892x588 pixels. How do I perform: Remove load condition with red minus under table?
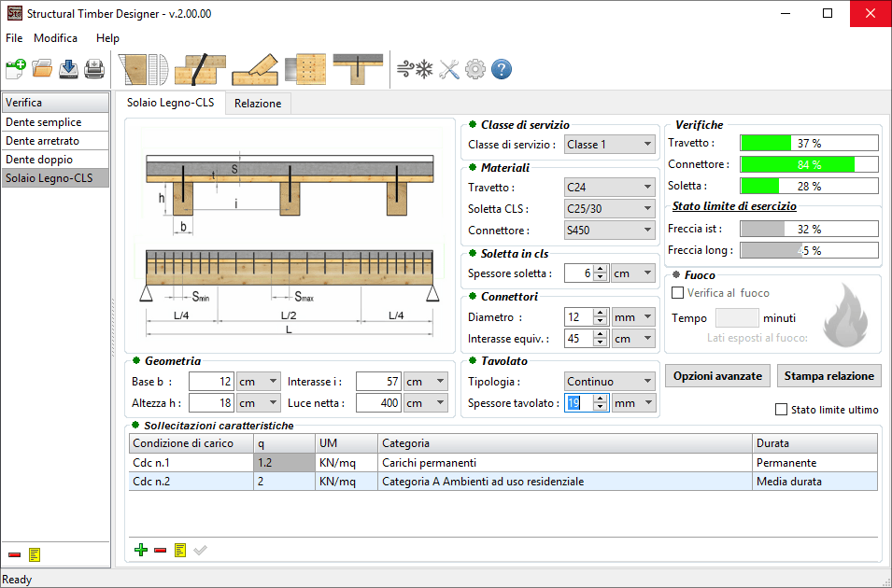161,550
